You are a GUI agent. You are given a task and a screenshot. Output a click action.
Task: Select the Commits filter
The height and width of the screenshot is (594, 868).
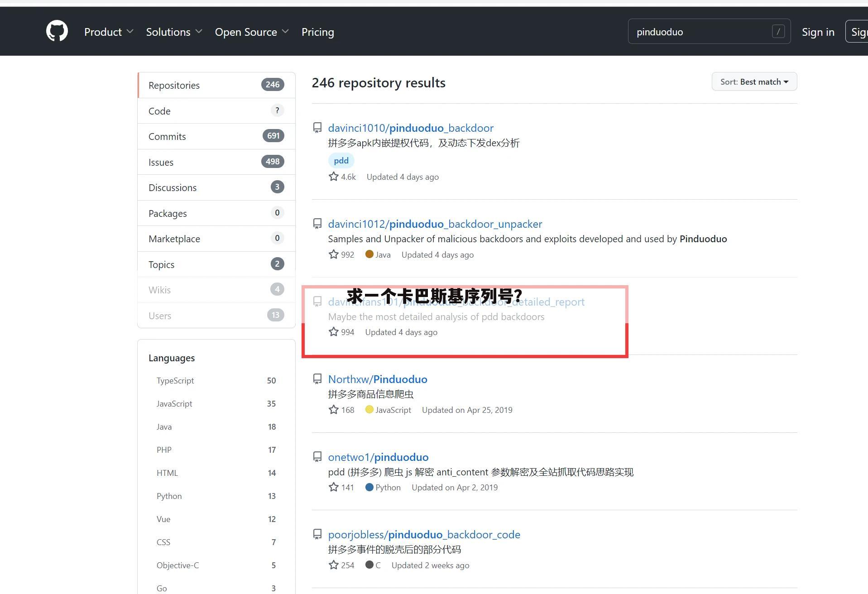point(216,136)
